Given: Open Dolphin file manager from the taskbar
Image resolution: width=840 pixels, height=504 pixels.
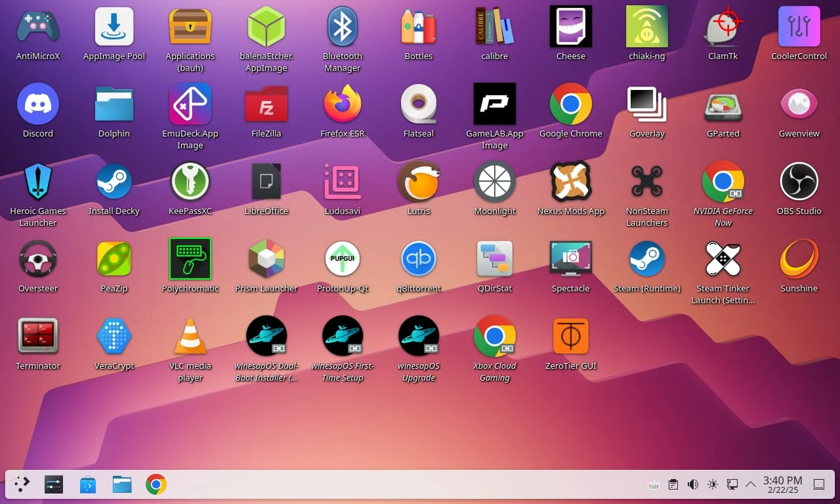Looking at the screenshot, I should pos(122,484).
